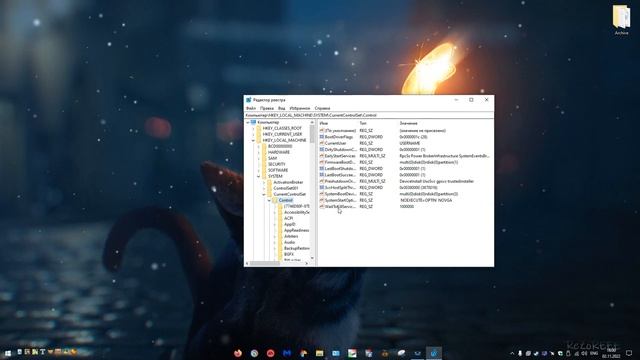Open the Файл menu

(x=251, y=108)
